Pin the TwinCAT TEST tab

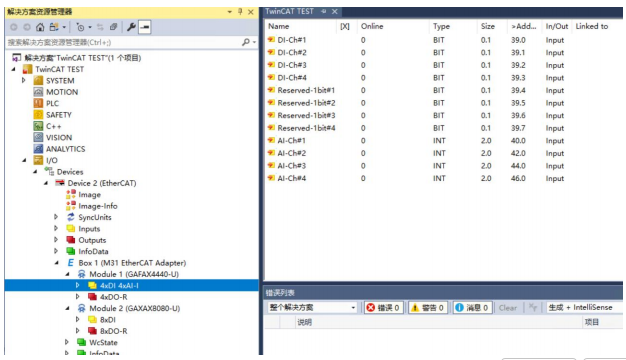pos(323,12)
